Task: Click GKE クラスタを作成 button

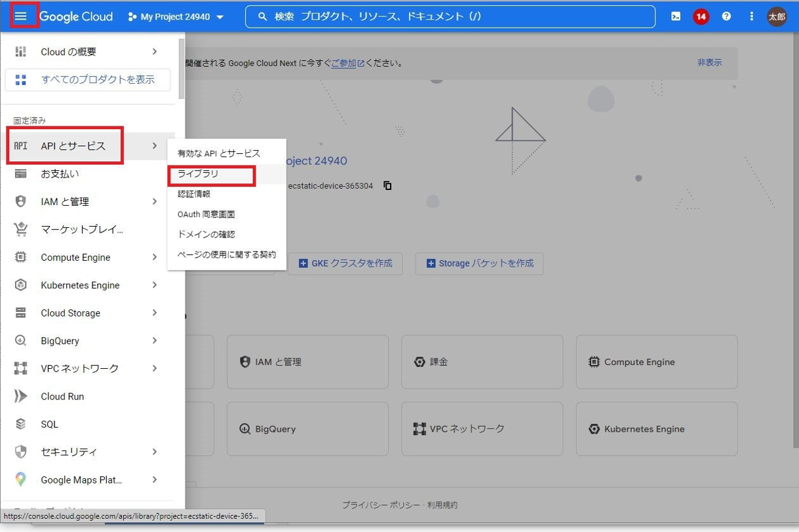Action: coord(345,263)
